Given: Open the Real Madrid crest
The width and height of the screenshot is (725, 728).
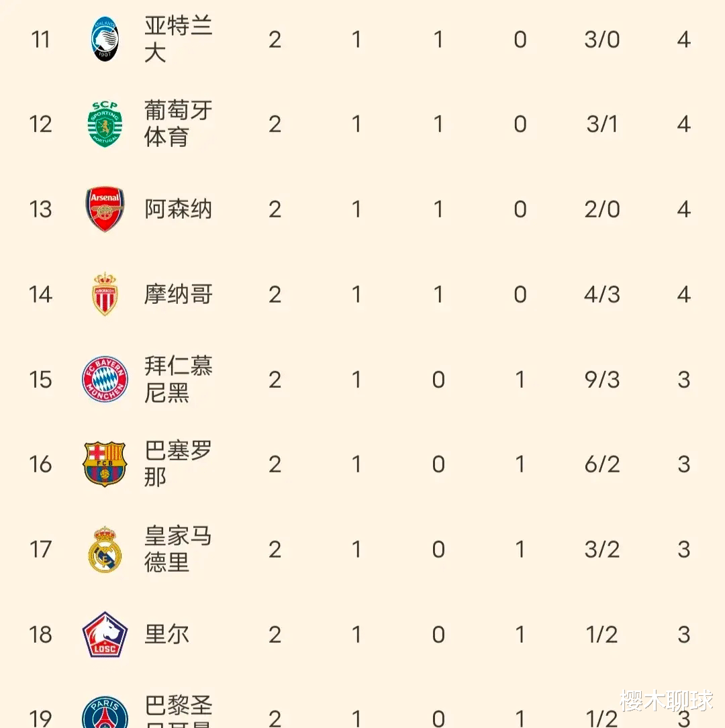Looking at the screenshot, I should click(x=105, y=550).
